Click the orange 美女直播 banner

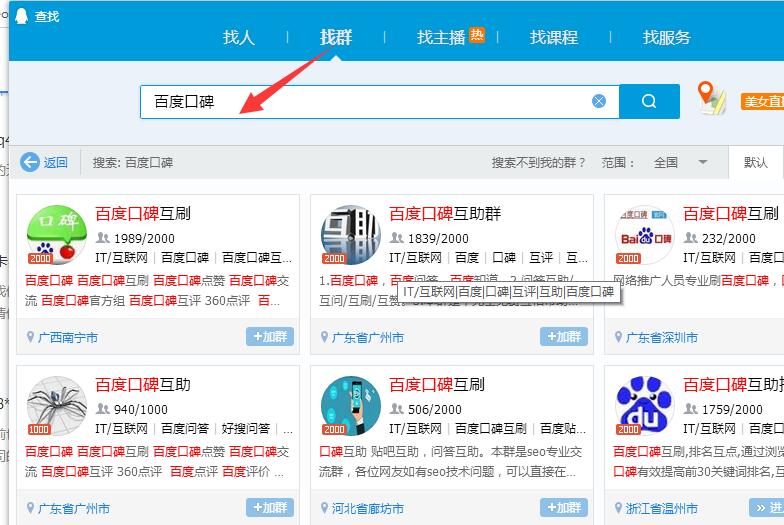pyautogui.click(x=762, y=102)
